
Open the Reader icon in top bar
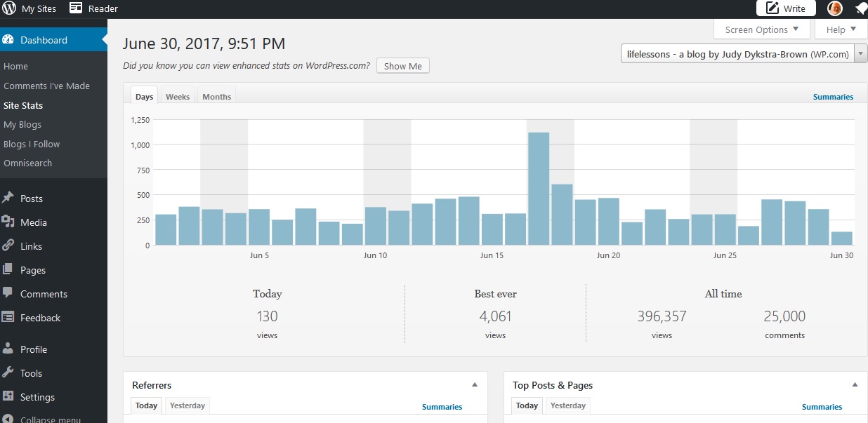[x=76, y=8]
